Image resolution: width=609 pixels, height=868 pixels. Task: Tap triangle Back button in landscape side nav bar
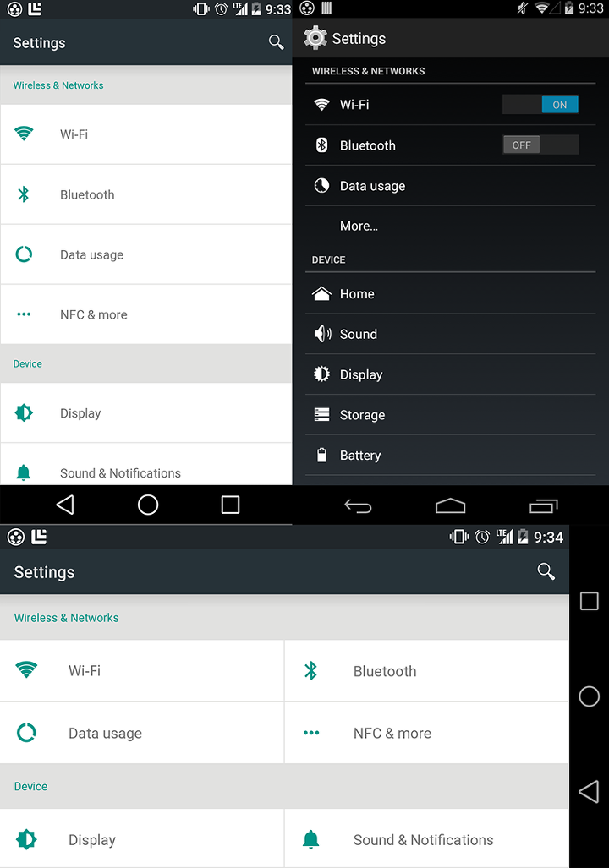589,792
